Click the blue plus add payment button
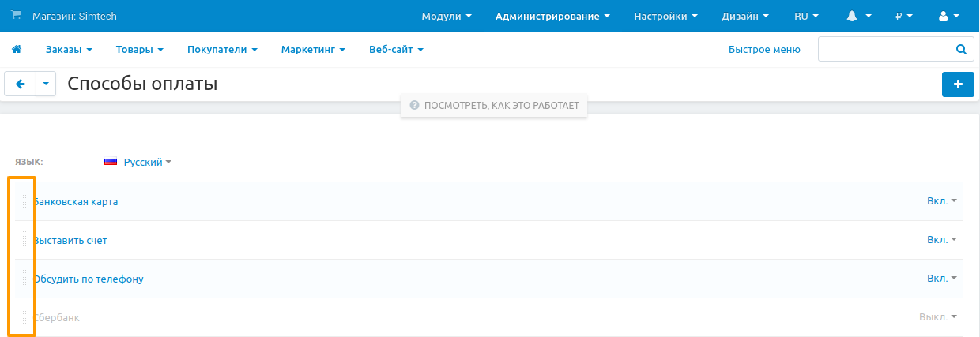 click(x=958, y=84)
